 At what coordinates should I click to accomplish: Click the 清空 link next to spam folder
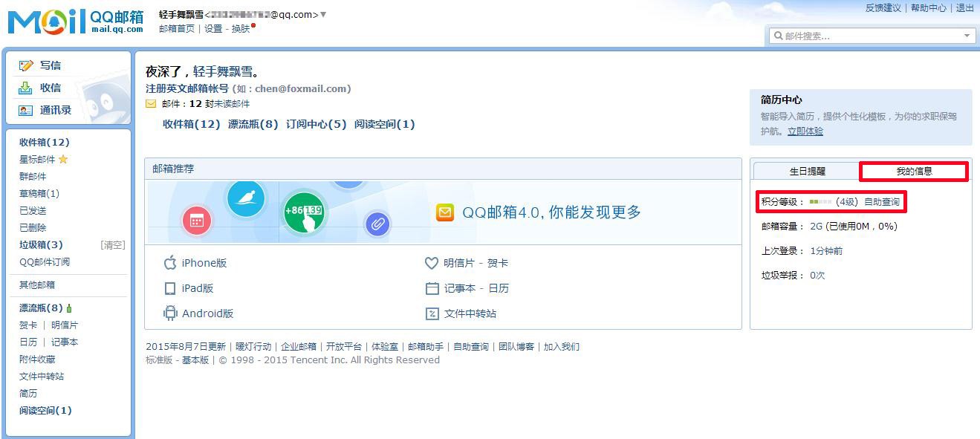[x=112, y=245]
